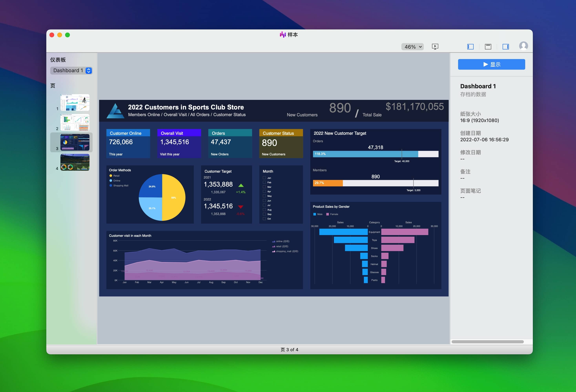Click the Members 29.7% orange progress bar
Image resolution: width=576 pixels, height=392 pixels.
pos(328,183)
